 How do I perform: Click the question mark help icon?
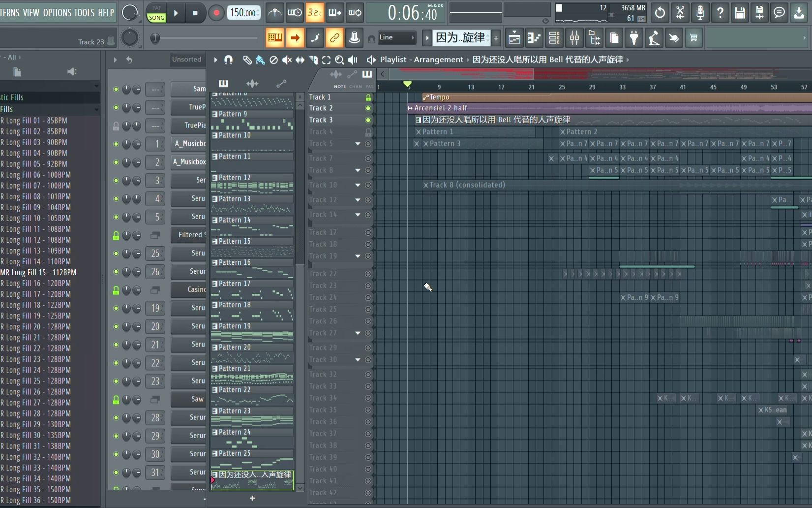[x=720, y=13]
